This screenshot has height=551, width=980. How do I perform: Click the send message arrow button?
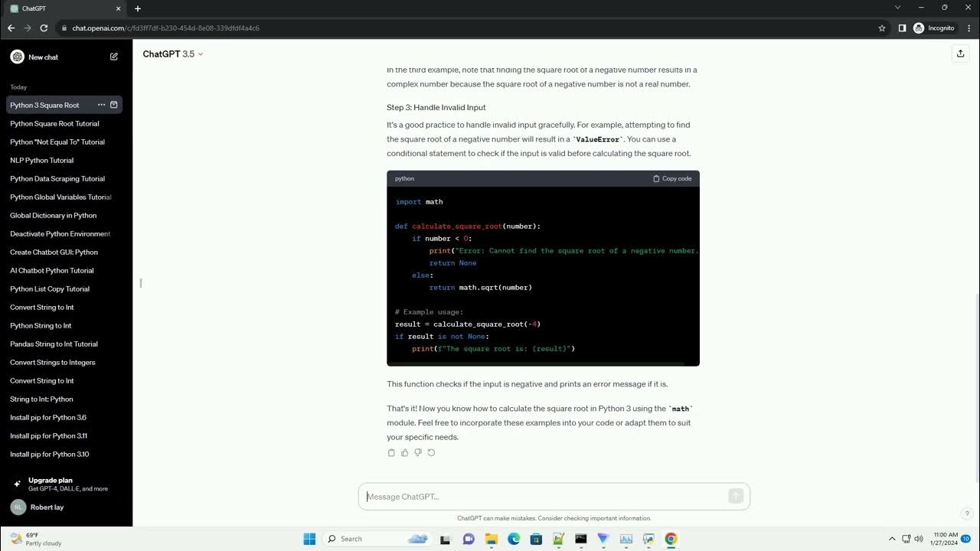736,496
